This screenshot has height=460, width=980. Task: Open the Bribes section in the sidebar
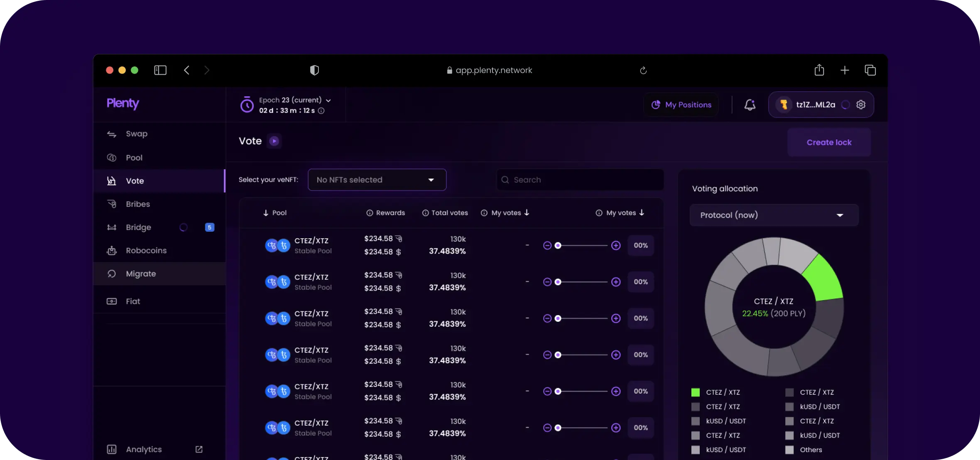pyautogui.click(x=137, y=204)
